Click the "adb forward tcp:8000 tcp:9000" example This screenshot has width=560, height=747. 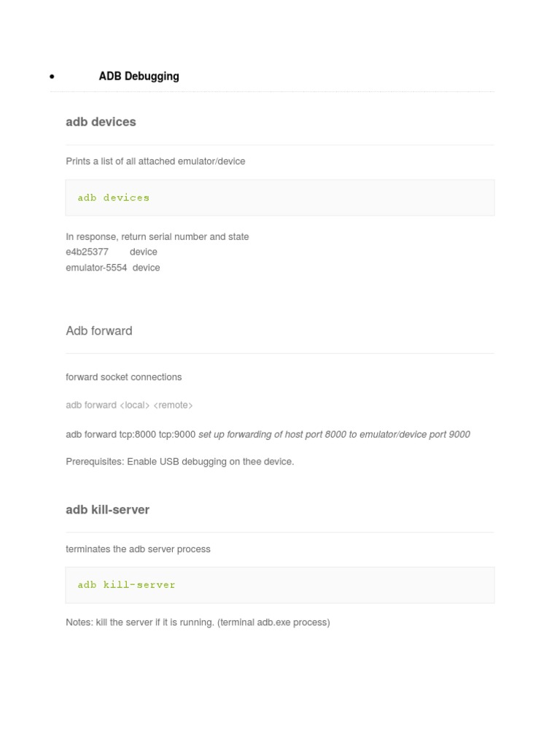pyautogui.click(x=131, y=434)
